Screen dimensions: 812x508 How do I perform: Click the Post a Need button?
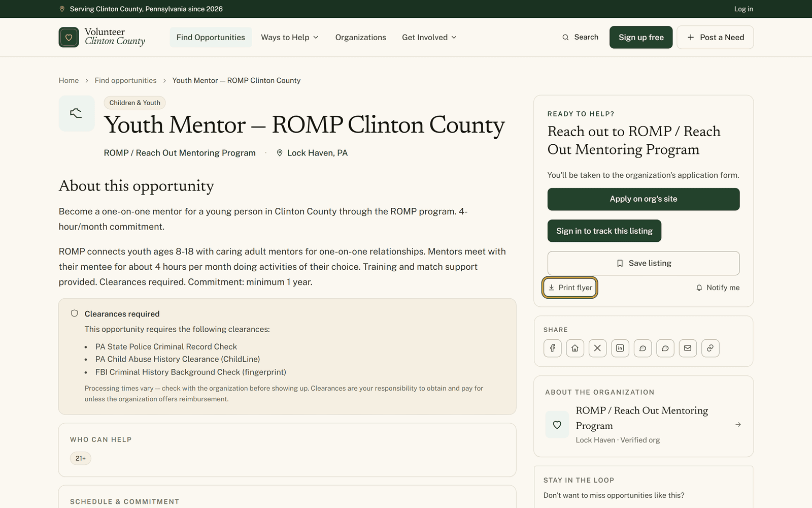[715, 37]
